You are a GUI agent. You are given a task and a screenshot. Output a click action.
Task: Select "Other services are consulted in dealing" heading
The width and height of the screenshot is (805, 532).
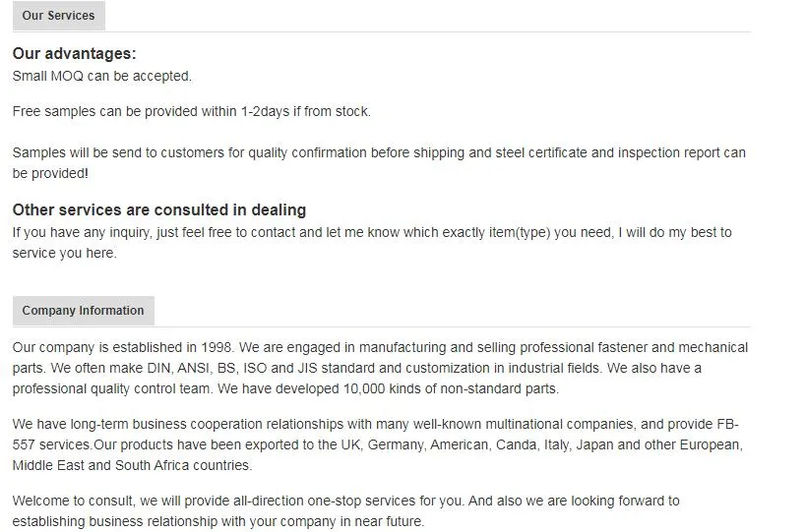158,209
